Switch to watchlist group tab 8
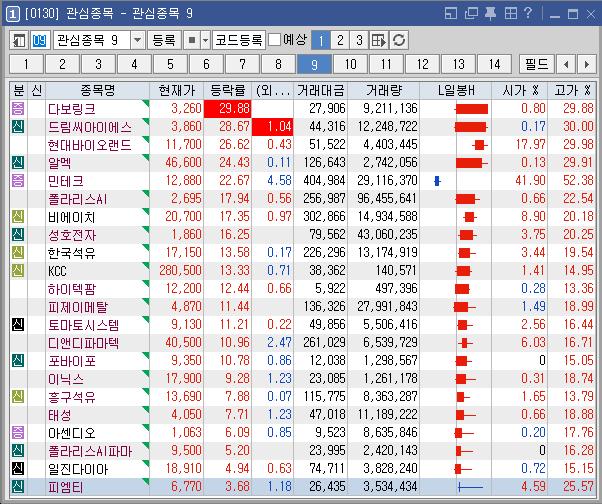The height and width of the screenshot is (504, 602). point(278,64)
